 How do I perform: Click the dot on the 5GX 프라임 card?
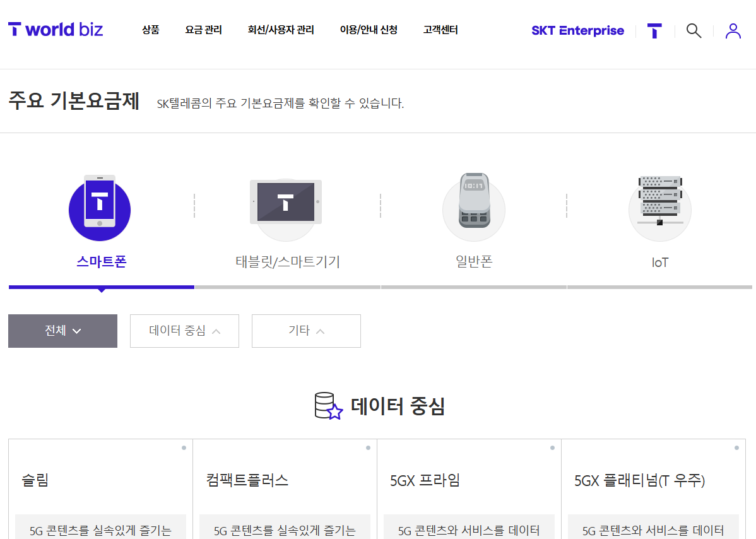pos(553,448)
